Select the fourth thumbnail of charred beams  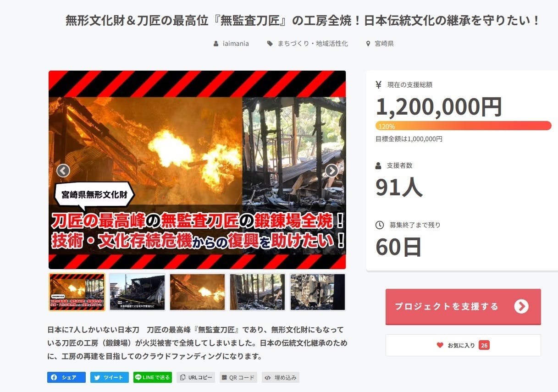[x=258, y=292]
